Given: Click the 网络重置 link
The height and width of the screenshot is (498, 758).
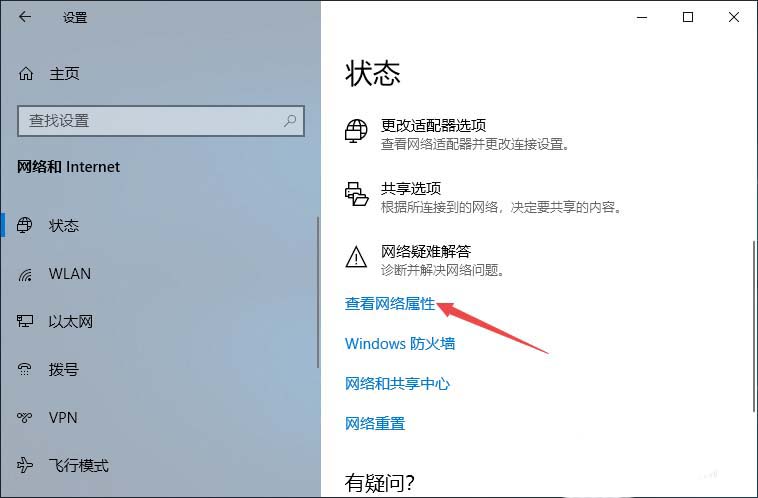Looking at the screenshot, I should [x=375, y=424].
